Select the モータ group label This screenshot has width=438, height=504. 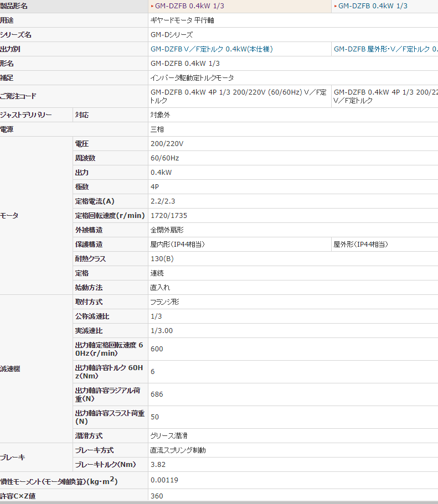tap(9, 216)
